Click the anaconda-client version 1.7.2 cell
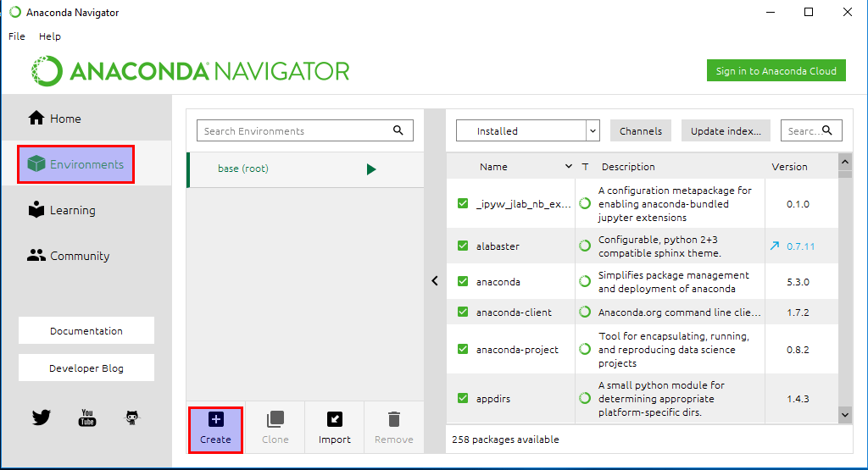This screenshot has width=868, height=470. click(x=798, y=312)
